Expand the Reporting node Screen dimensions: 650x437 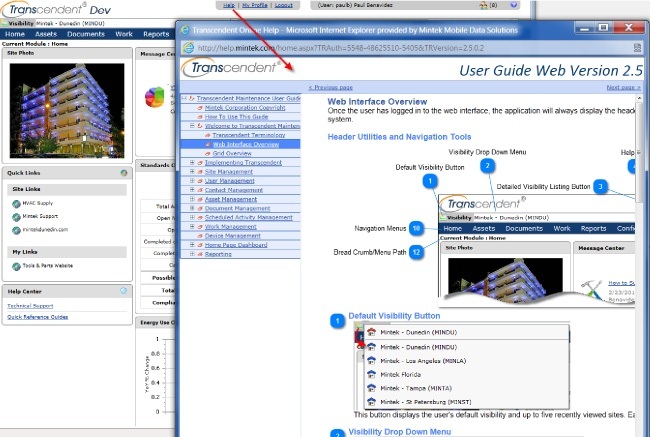point(192,254)
